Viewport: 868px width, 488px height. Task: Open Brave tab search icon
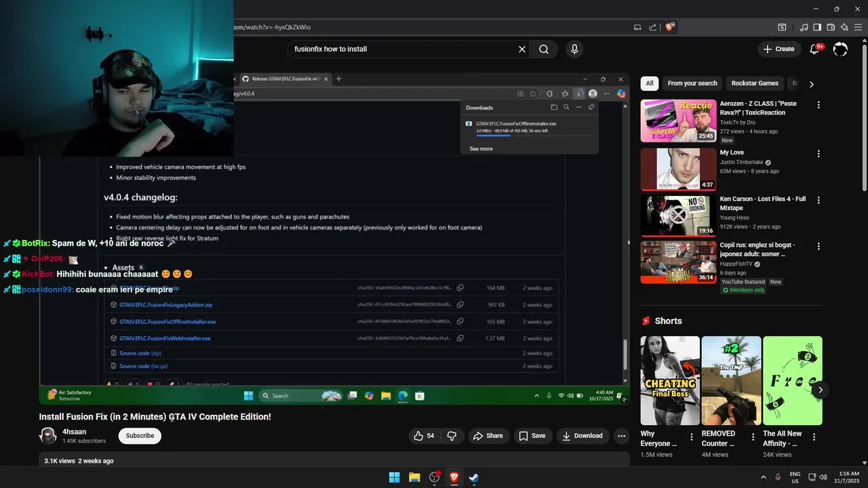pos(782,27)
